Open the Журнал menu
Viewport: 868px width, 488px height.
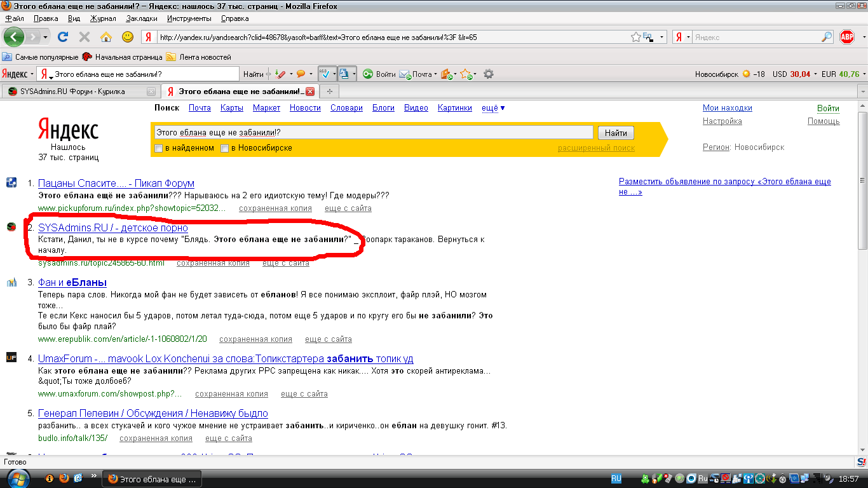[x=103, y=18]
